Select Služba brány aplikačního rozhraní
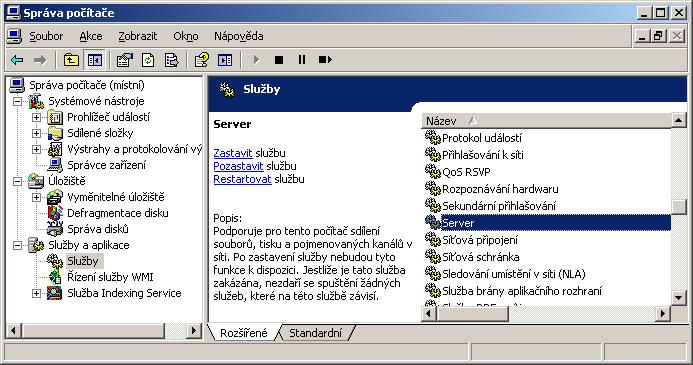This screenshot has width=693, height=365. click(x=522, y=291)
